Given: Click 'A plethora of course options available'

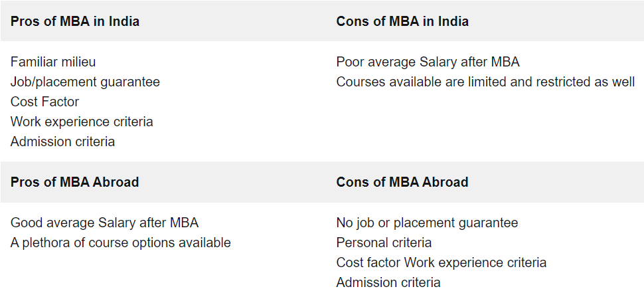Looking at the screenshot, I should pos(120,243).
